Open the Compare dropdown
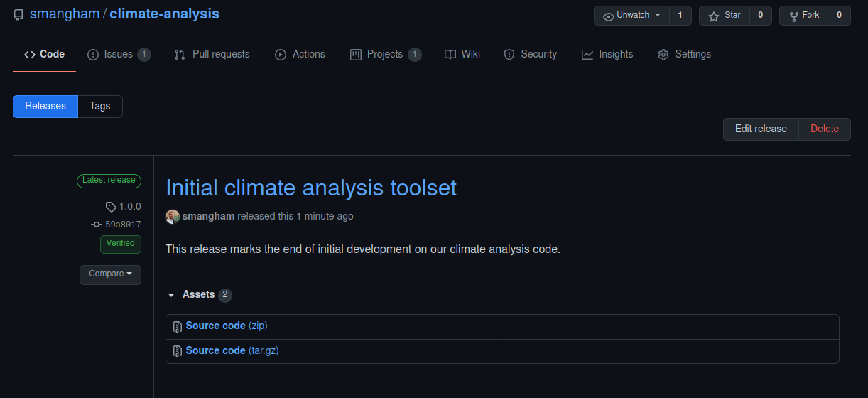The height and width of the screenshot is (398, 868). pyautogui.click(x=110, y=274)
